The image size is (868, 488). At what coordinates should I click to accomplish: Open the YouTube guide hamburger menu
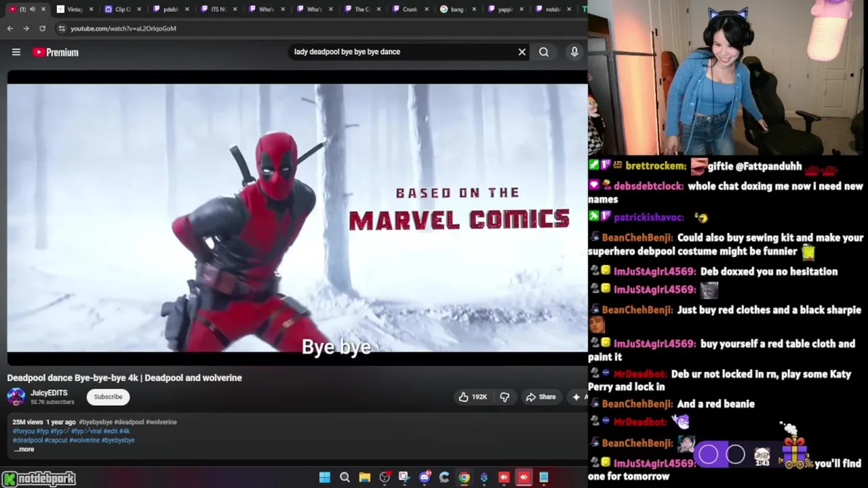click(16, 52)
